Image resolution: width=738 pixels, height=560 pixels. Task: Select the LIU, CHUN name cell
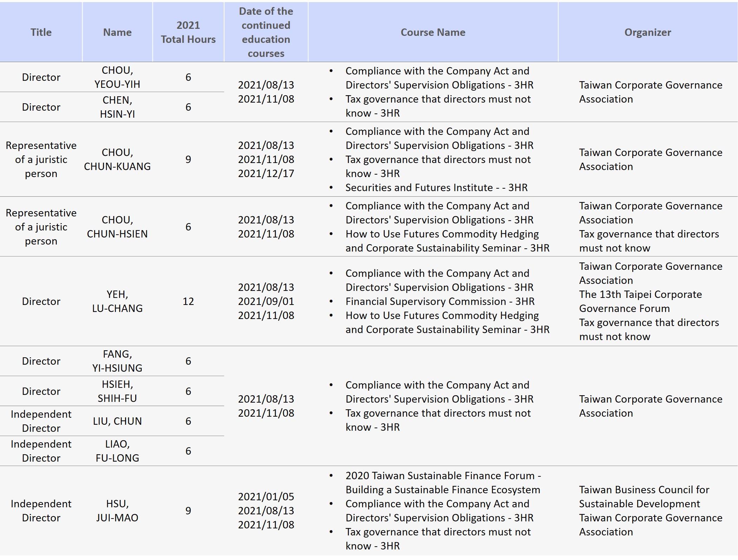click(x=117, y=421)
